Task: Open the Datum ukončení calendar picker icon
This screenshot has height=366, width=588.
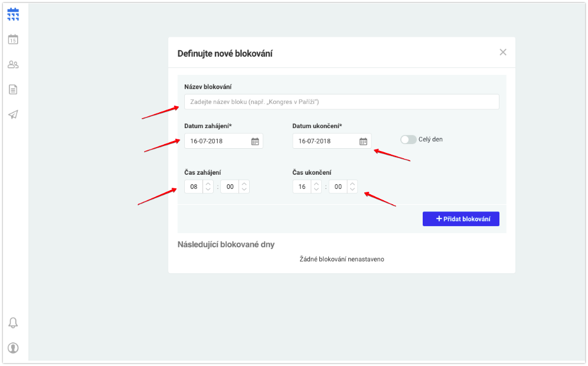Action: coord(364,141)
